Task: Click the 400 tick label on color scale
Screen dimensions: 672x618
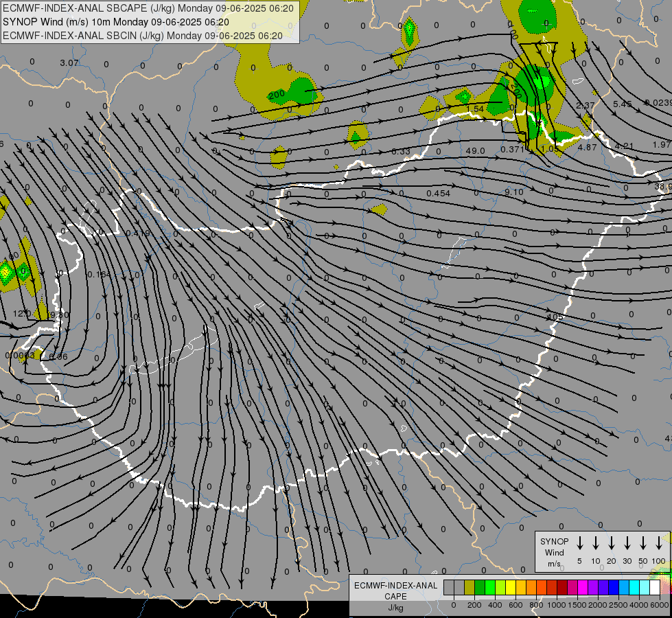Action: (495, 605)
